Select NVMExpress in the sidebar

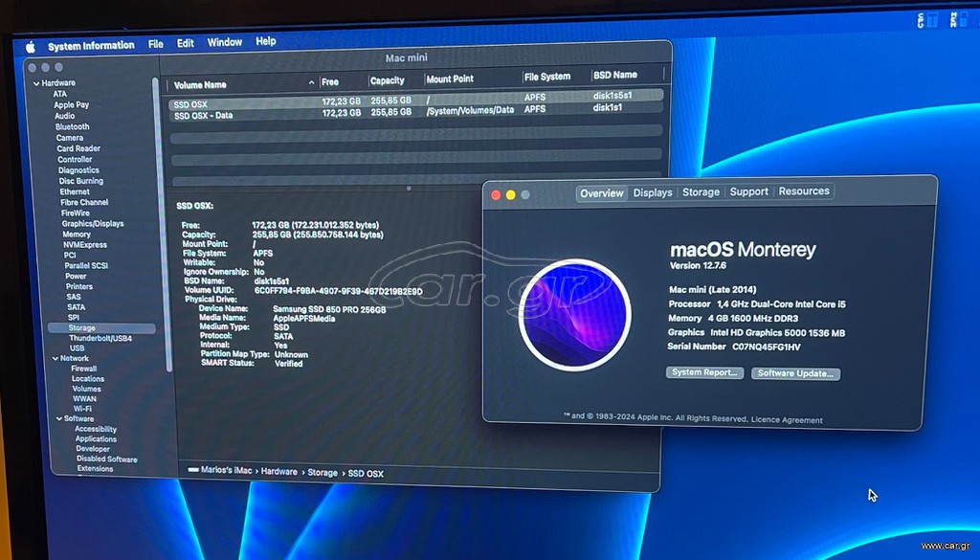[x=85, y=245]
